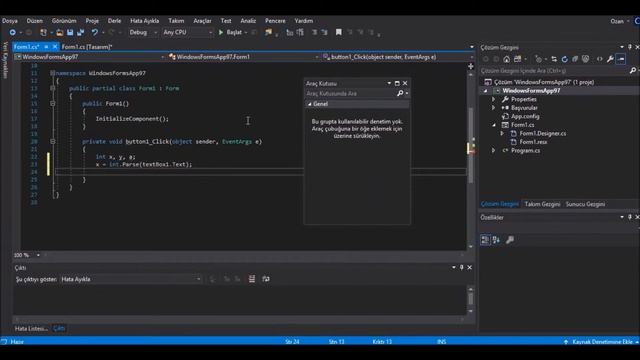Pin the Çözüm Gezgini panel pushpin
The width and height of the screenshot is (640, 360).
click(630, 47)
